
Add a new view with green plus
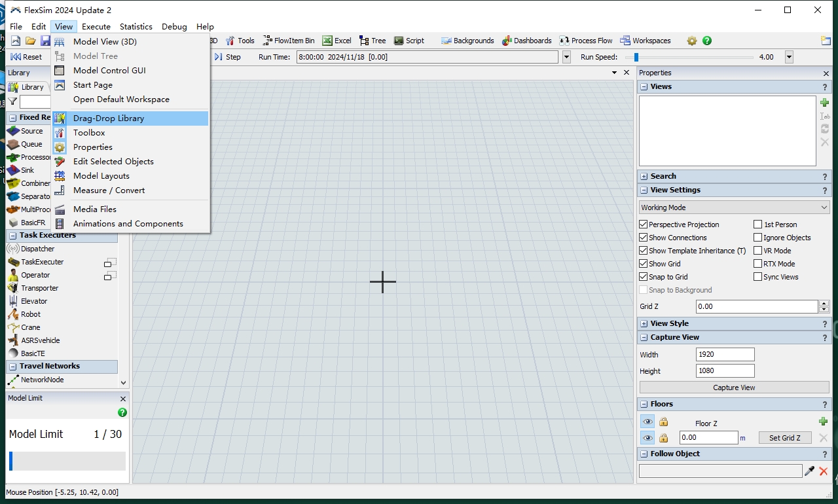(x=824, y=103)
